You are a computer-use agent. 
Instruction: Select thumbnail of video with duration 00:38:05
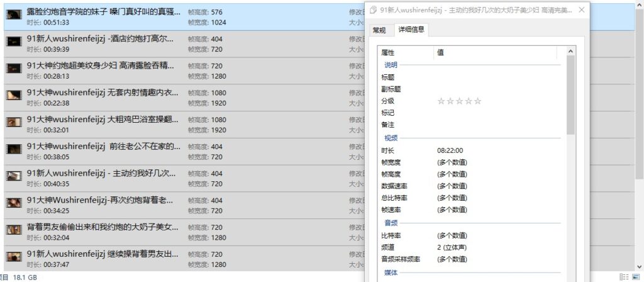(x=14, y=149)
